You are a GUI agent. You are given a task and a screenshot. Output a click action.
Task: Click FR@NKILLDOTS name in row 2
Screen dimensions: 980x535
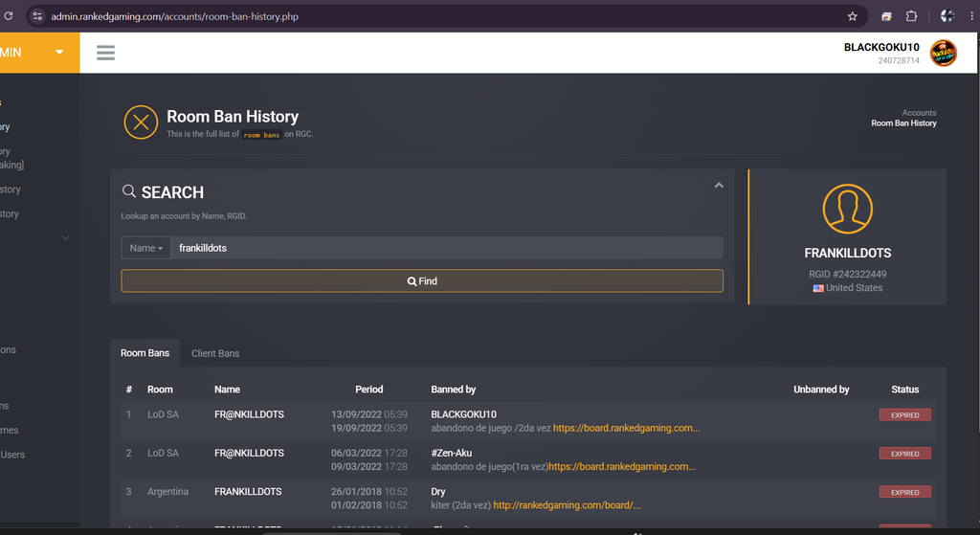249,453
